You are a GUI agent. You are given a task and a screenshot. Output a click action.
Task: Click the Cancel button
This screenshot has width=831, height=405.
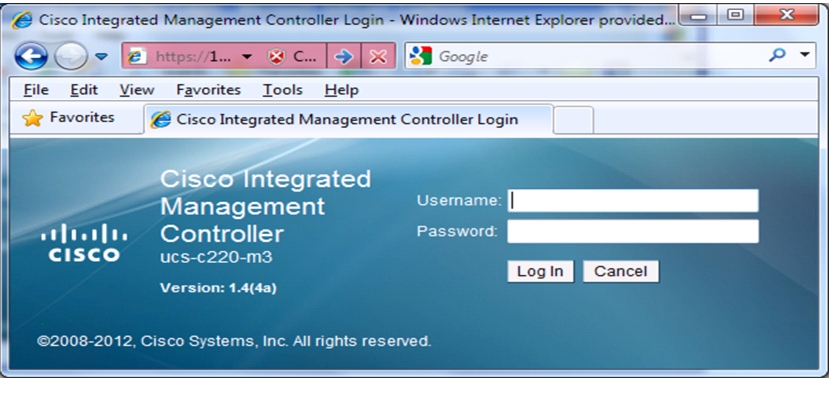(x=621, y=271)
